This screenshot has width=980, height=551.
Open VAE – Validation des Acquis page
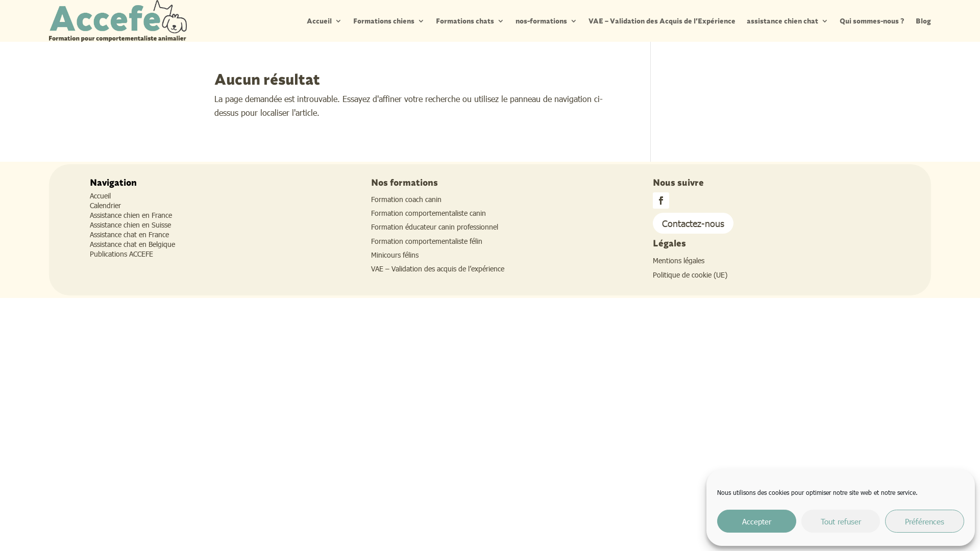tap(661, 21)
